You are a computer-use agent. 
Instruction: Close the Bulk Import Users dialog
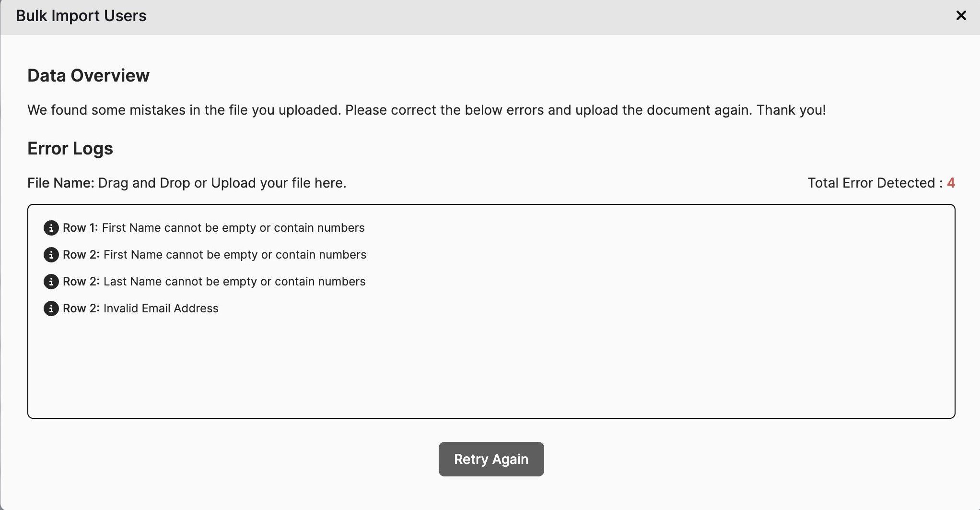click(961, 16)
